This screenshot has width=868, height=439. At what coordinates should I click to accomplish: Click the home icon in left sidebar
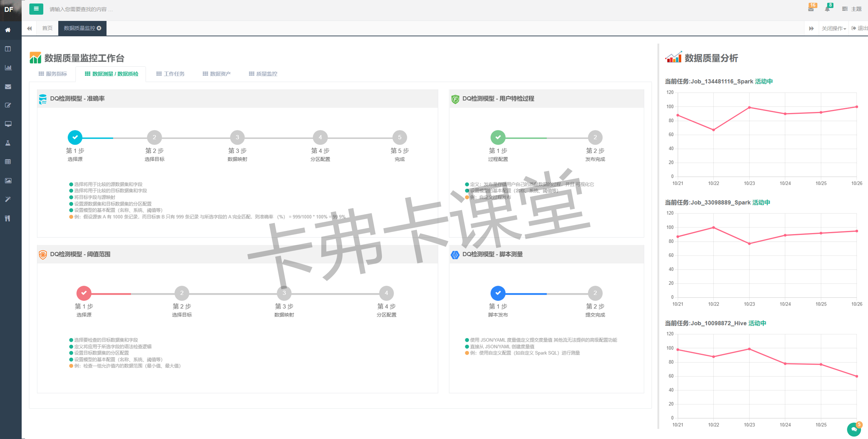(8, 30)
